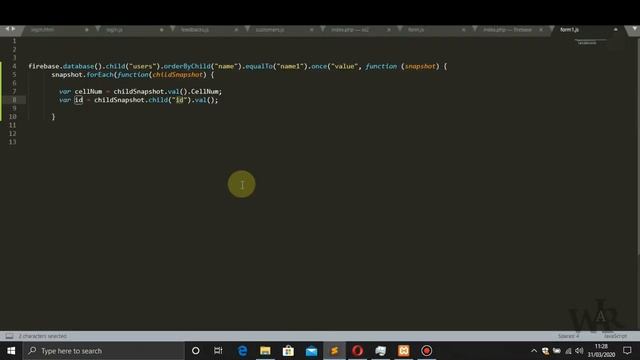Open the network icon in system tray

[568, 351]
